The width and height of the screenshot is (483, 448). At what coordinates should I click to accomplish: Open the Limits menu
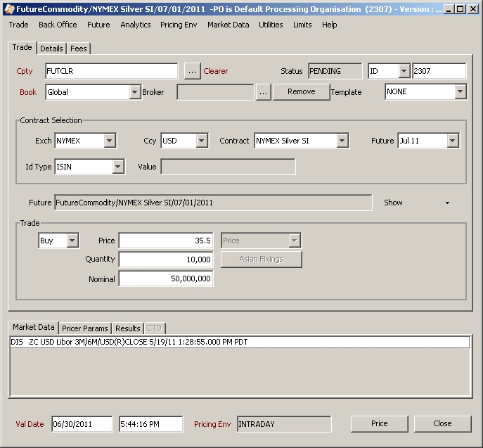[302, 25]
